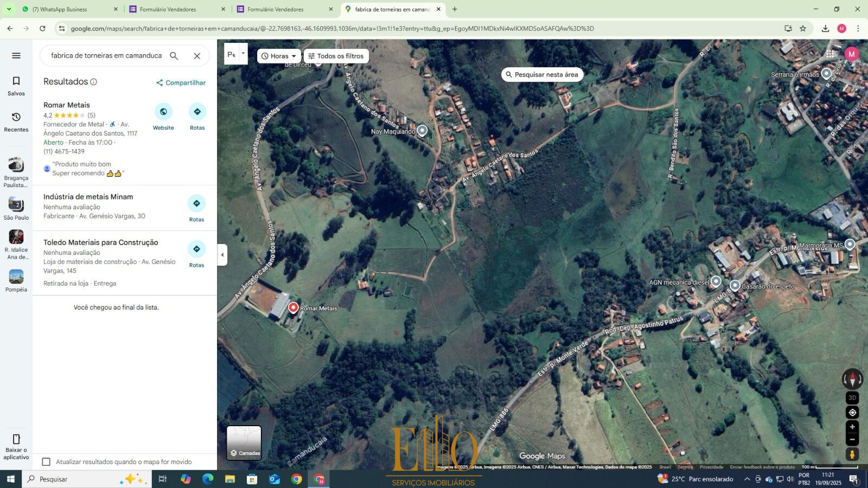Expand the Horas filter dropdown
868x488 pixels.
click(279, 56)
